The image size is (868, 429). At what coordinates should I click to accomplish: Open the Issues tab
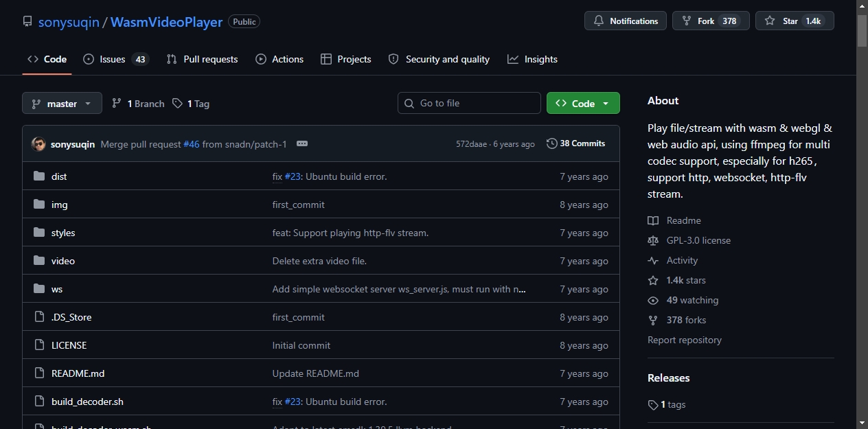[x=115, y=59]
